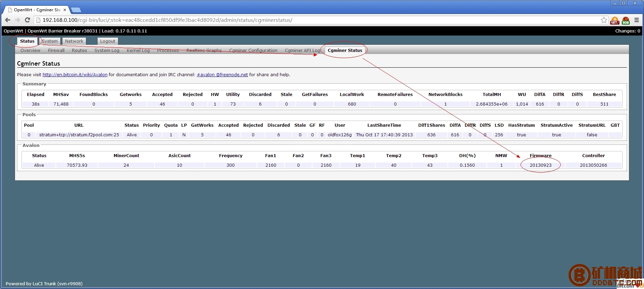This screenshot has width=644, height=289.
Task: Click the LocalWork value 680
Action: 352,104
